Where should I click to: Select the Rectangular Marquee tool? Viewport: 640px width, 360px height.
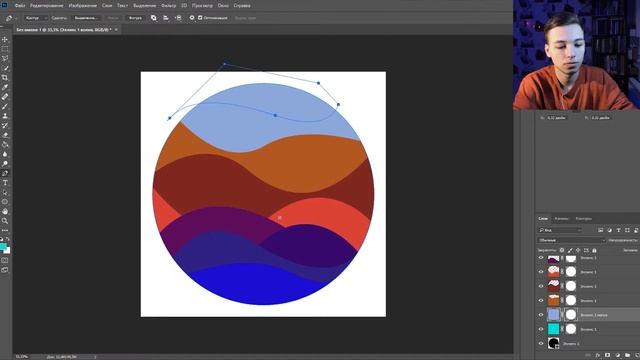[x=5, y=49]
